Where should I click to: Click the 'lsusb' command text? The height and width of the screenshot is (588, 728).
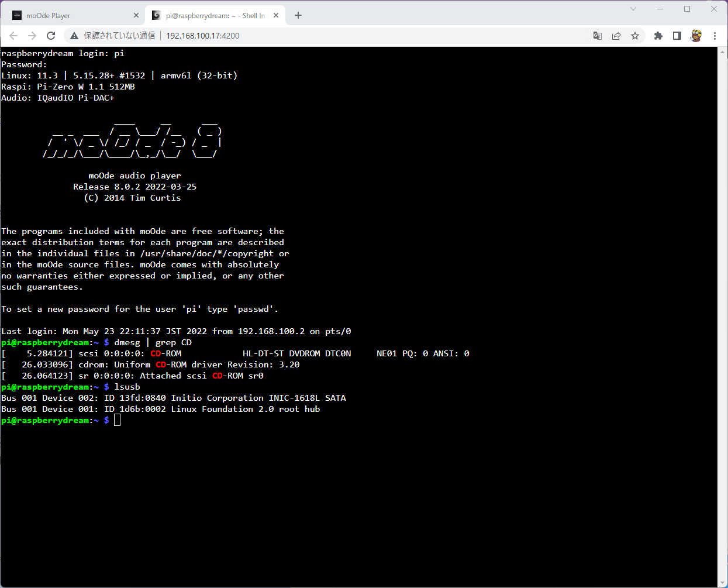[127, 387]
